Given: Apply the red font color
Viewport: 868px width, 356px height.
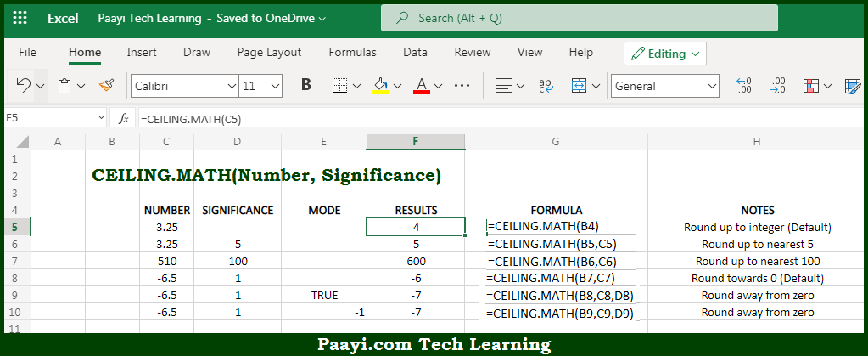Looking at the screenshot, I should click(x=422, y=86).
